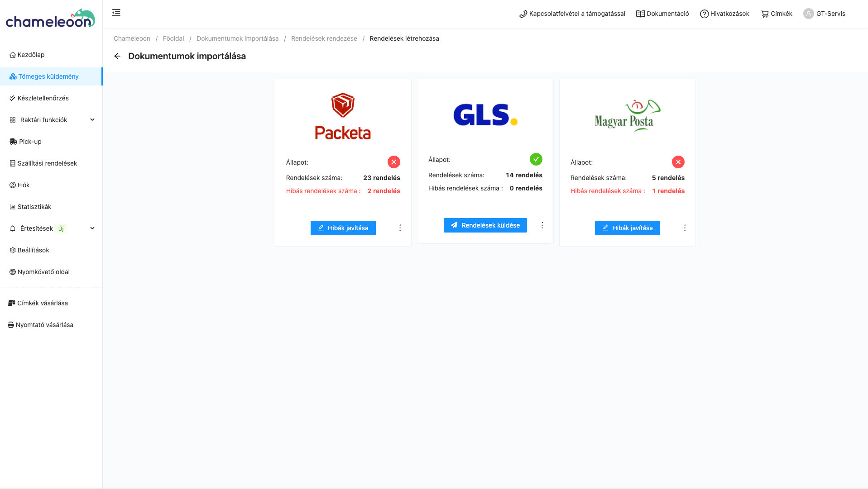
Task: Click the red error status icon for Packeta
Action: pyautogui.click(x=394, y=162)
